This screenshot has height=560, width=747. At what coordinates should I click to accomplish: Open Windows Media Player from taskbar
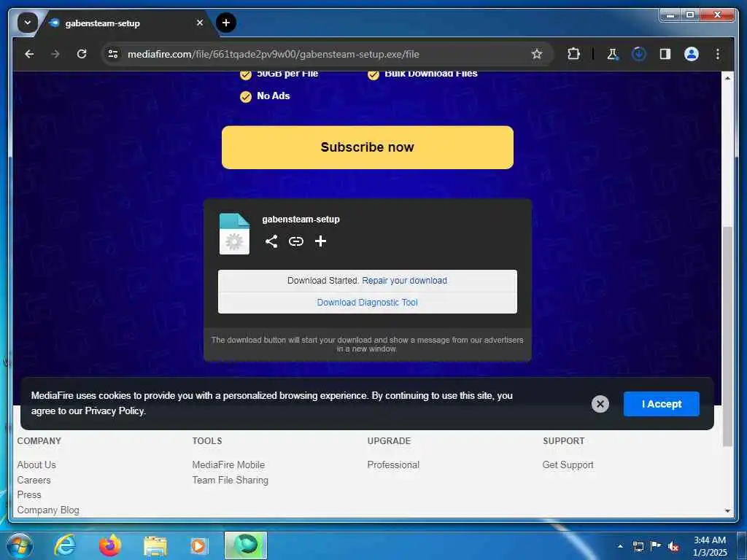(x=198, y=545)
